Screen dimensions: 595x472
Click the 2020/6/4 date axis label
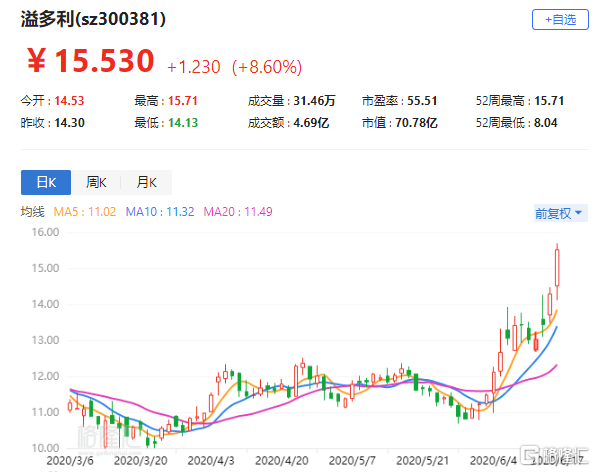[493, 461]
